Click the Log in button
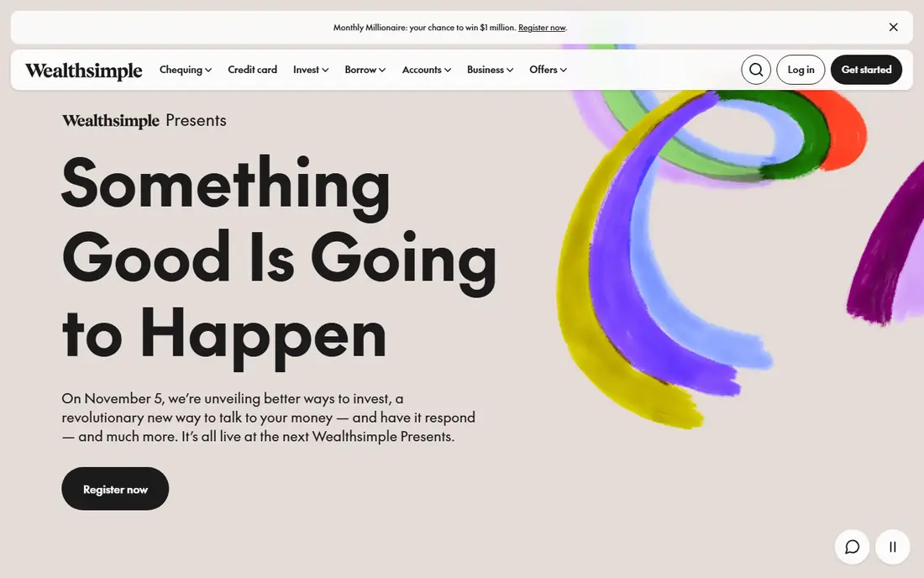The height and width of the screenshot is (578, 924). [x=801, y=70]
